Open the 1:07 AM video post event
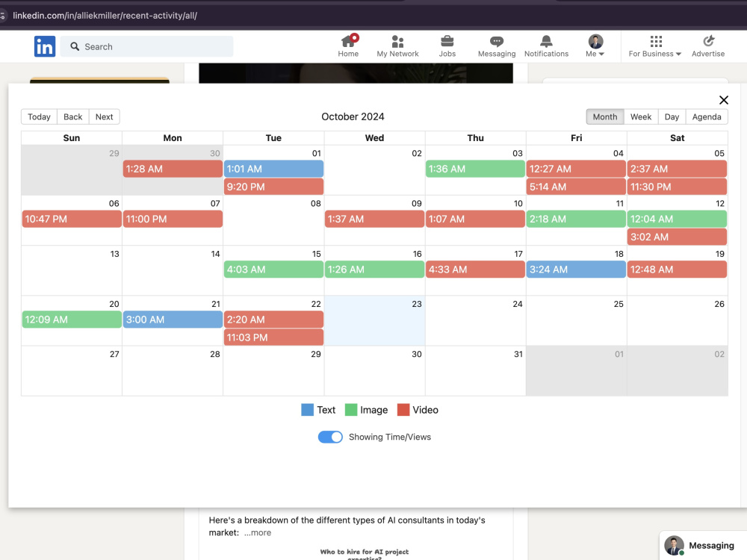Viewport: 747px width, 560px height. [x=475, y=219]
